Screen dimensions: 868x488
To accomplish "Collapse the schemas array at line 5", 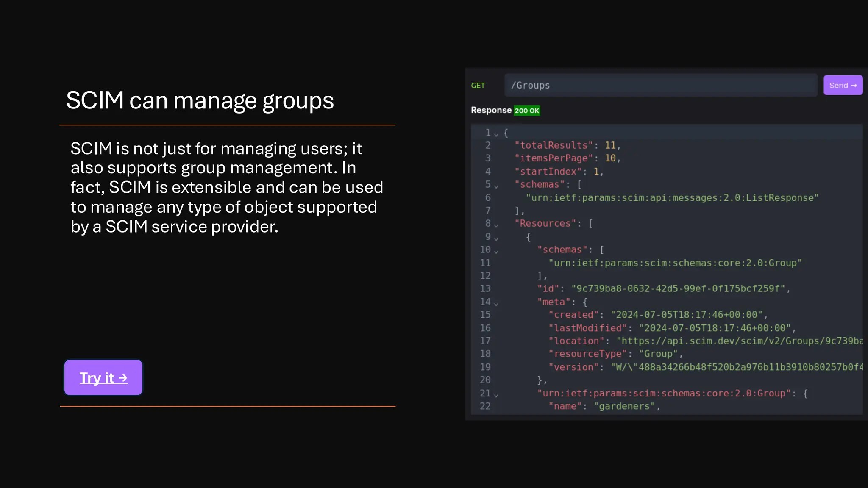I will point(496,186).
